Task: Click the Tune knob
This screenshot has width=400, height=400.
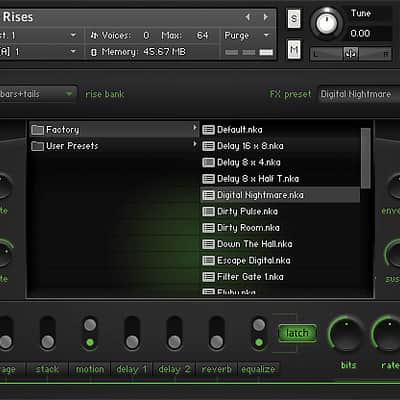Action: point(327,23)
